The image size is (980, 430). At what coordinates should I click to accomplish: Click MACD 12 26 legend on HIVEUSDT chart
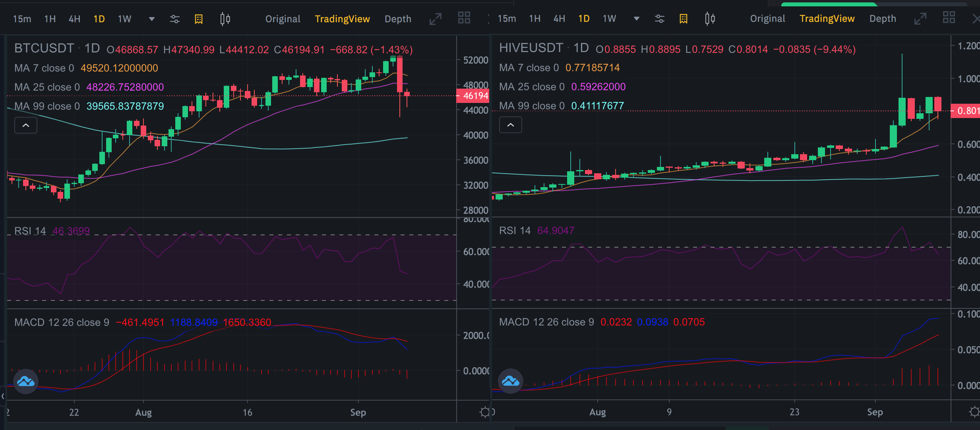click(x=546, y=322)
